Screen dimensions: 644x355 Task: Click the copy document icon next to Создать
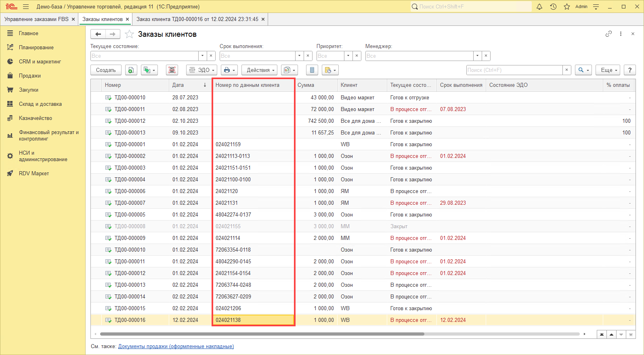coord(131,70)
